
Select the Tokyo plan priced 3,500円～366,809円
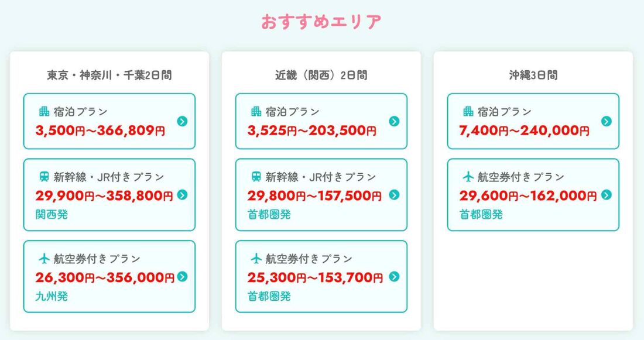pyautogui.click(x=101, y=130)
